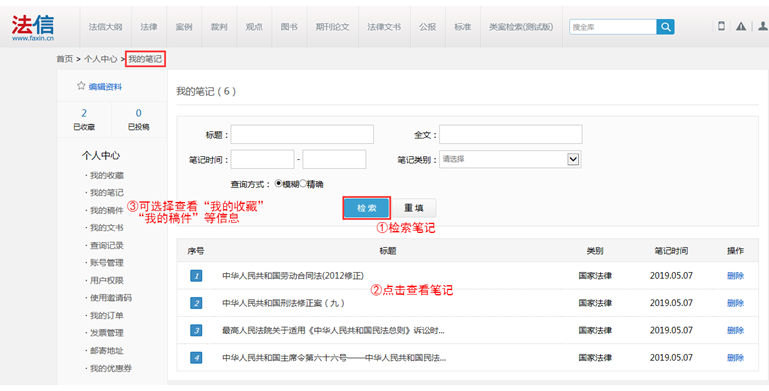Focus the 笔记时间 start date field
Viewport: 769px width, 391px height.
coord(262,159)
